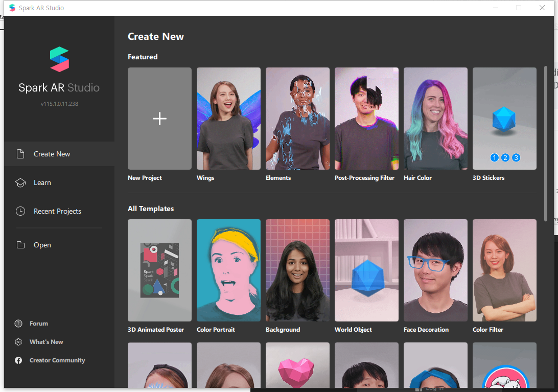The width and height of the screenshot is (558, 392).
Task: Click the Recent Projects clock icon
Action: (x=20, y=211)
